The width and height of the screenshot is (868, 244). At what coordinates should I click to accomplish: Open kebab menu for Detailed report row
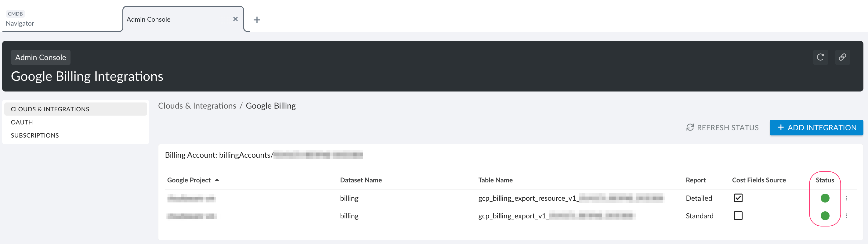[x=846, y=198]
